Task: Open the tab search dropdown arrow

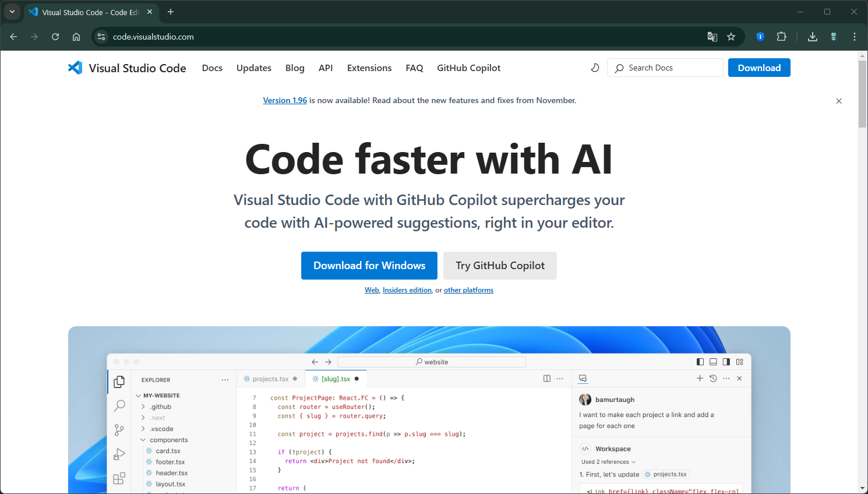Action: pos(12,12)
